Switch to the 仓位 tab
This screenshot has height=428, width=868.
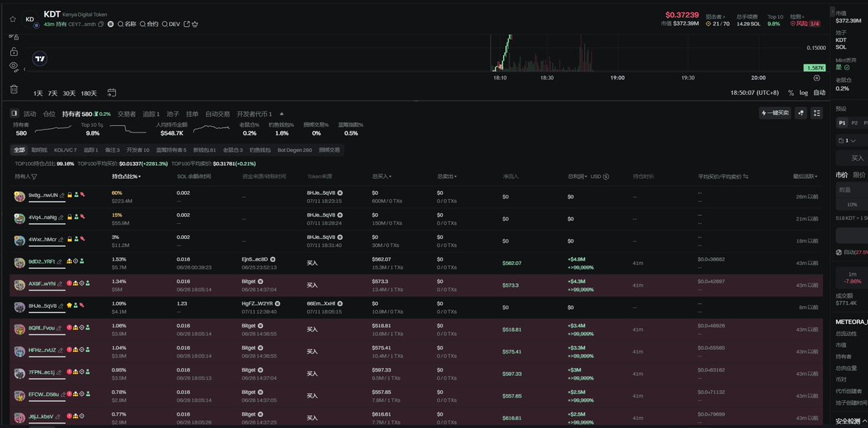(49, 114)
